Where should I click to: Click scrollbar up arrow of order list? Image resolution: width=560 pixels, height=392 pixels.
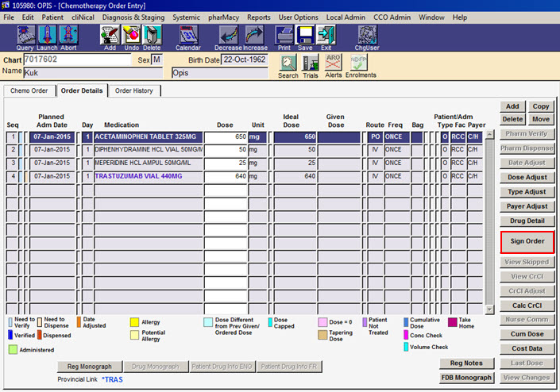click(490, 134)
